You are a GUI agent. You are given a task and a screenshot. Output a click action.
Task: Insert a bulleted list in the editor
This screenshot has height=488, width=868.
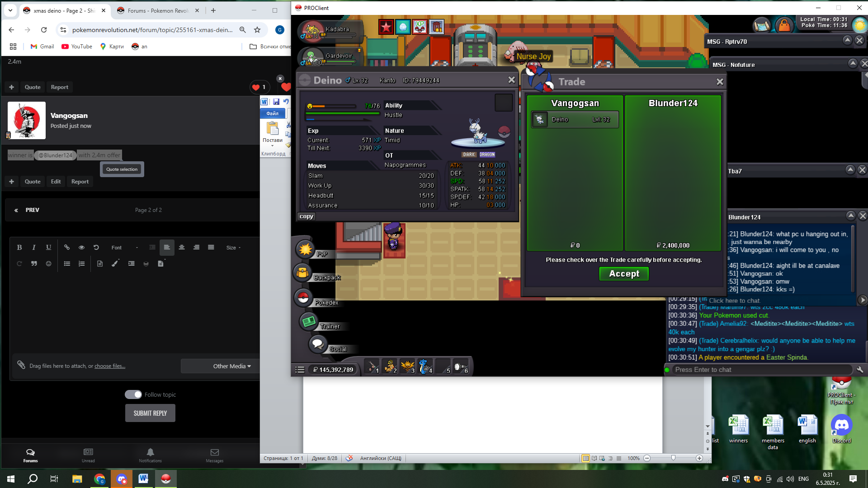pyautogui.click(x=67, y=263)
